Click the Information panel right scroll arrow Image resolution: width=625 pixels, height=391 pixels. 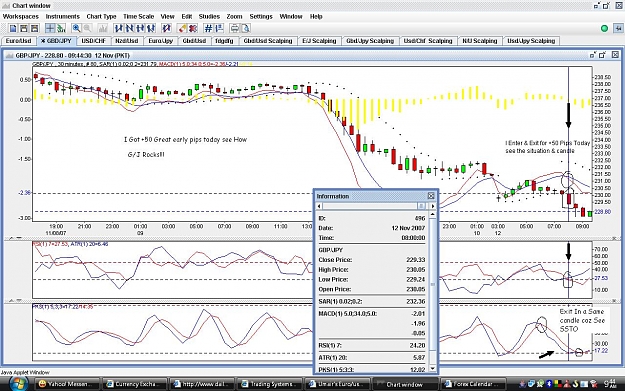click(433, 206)
